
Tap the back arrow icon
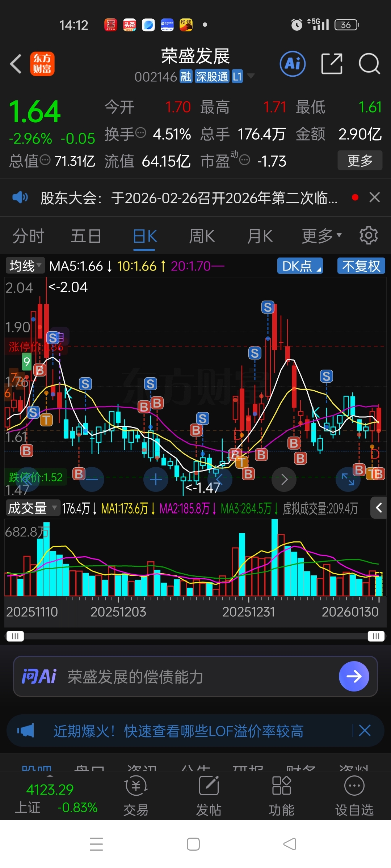(16, 64)
